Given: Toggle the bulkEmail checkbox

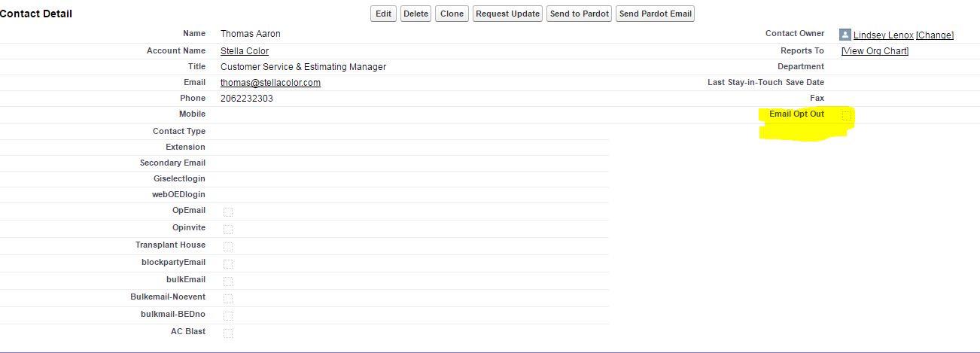Looking at the screenshot, I should 228,281.
